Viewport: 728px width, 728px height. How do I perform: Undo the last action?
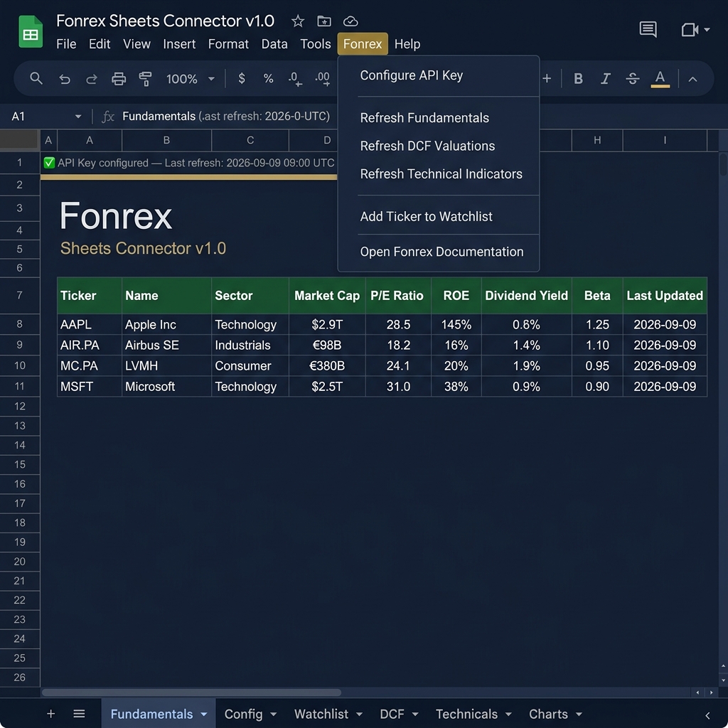pyautogui.click(x=65, y=79)
